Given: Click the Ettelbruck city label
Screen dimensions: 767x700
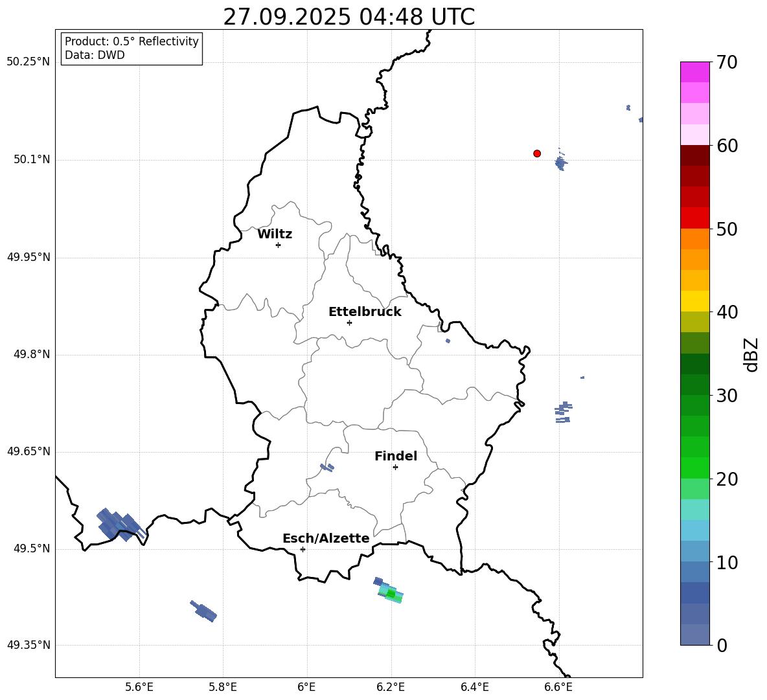Looking at the screenshot, I should [365, 312].
